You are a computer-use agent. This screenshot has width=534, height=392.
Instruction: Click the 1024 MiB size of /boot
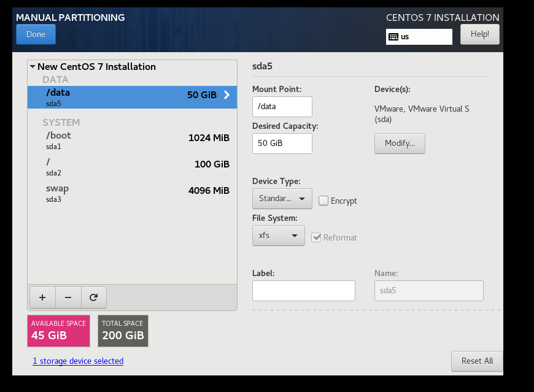[x=209, y=138]
